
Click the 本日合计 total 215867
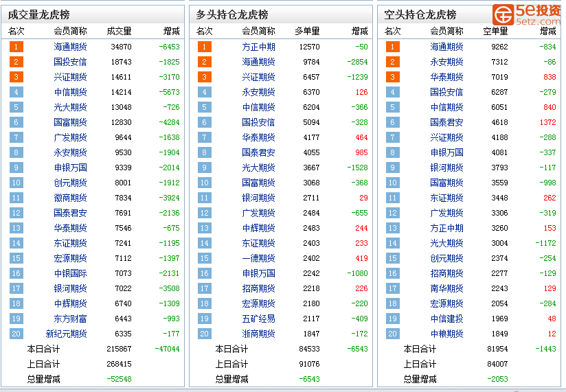(x=119, y=349)
